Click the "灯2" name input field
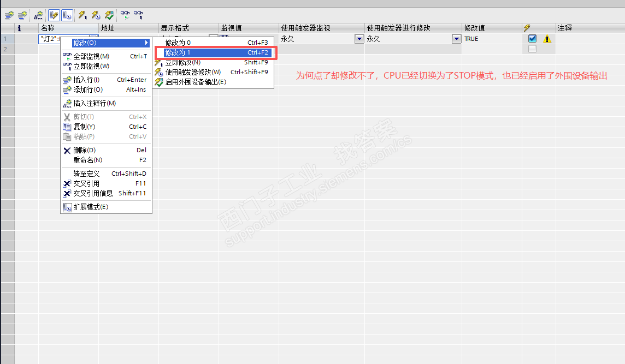The image size is (625, 364). [50, 39]
